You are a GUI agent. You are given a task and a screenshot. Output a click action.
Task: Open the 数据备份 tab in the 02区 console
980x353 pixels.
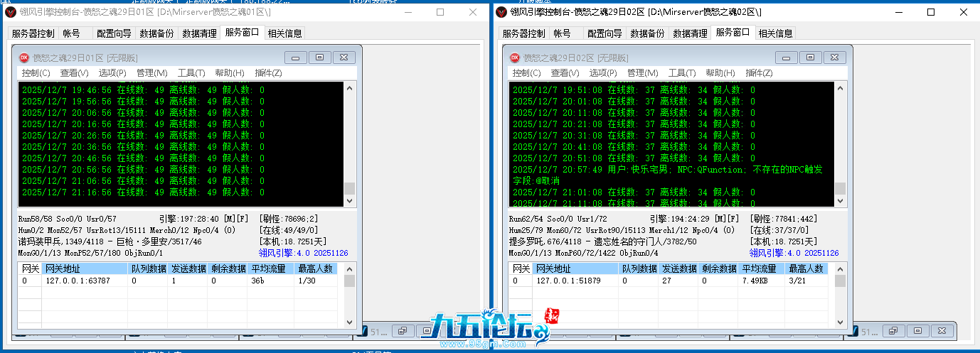coord(647,33)
